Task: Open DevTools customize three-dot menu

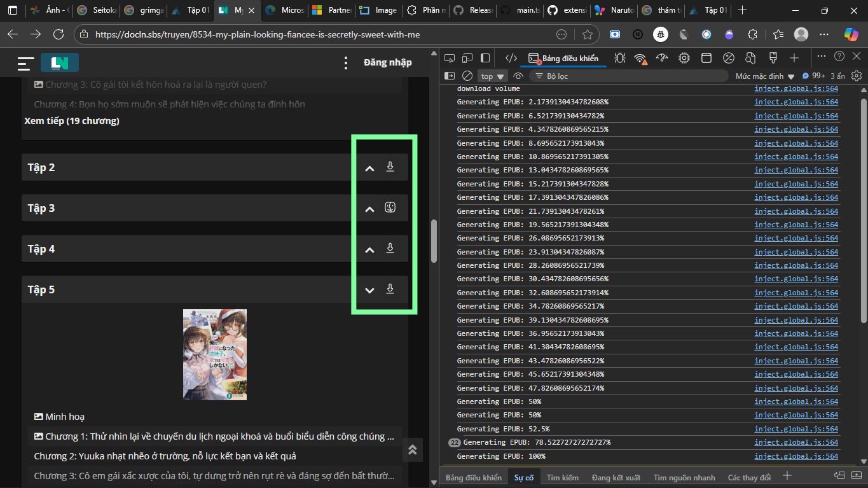Action: pyautogui.click(x=822, y=57)
